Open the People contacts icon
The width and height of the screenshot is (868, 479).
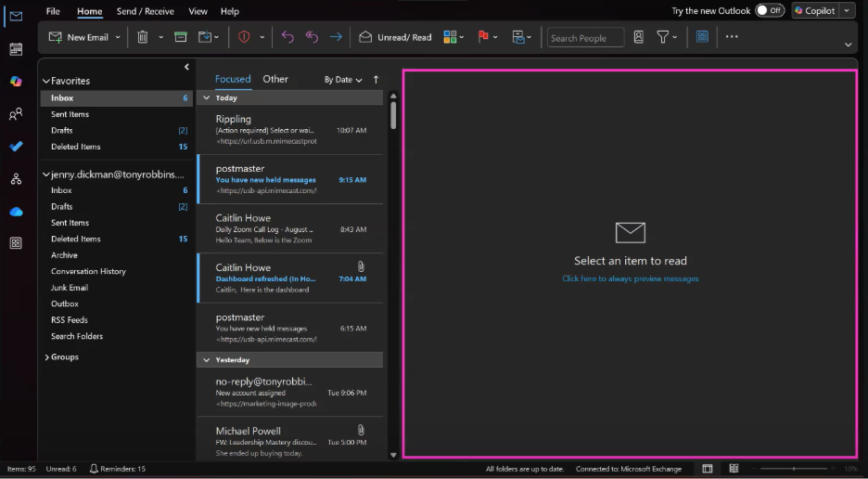point(16,114)
